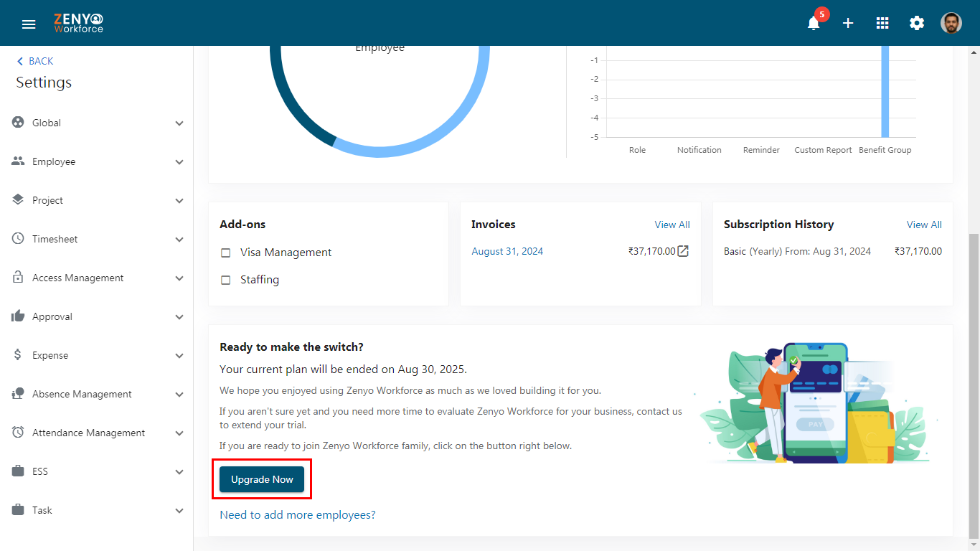Screen dimensions: 980x551
Task: Expand the ESS section chevron
Action: 179,472
